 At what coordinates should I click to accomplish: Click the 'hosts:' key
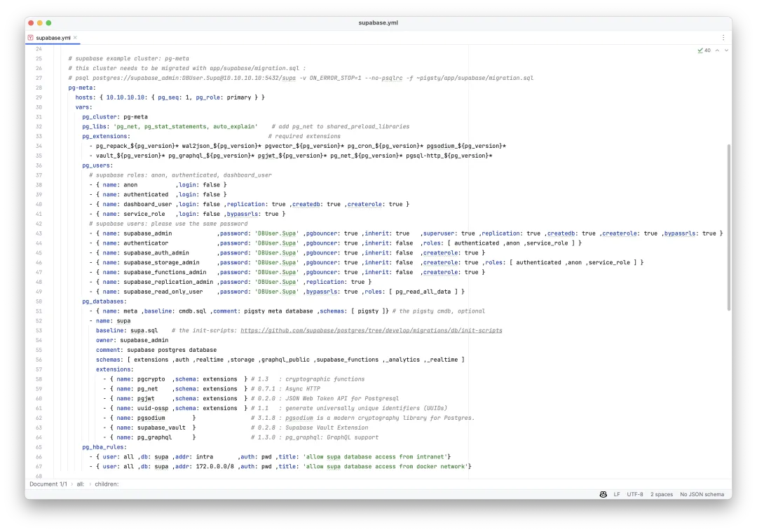click(86, 97)
